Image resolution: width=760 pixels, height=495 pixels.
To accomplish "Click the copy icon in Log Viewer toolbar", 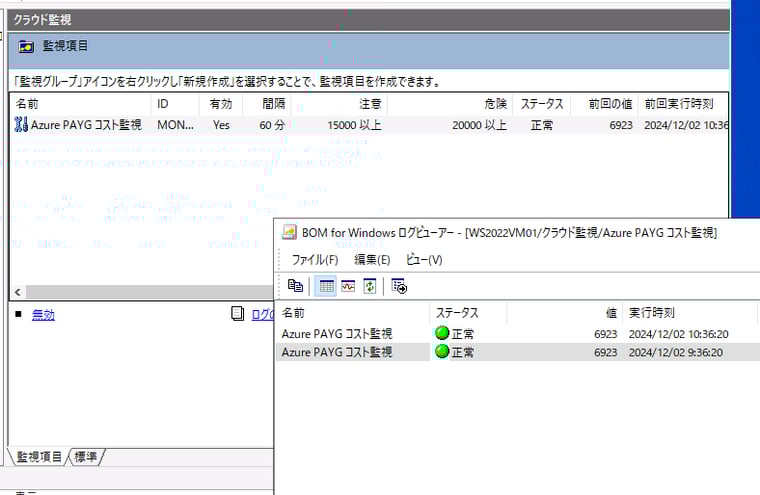I will 295,286.
